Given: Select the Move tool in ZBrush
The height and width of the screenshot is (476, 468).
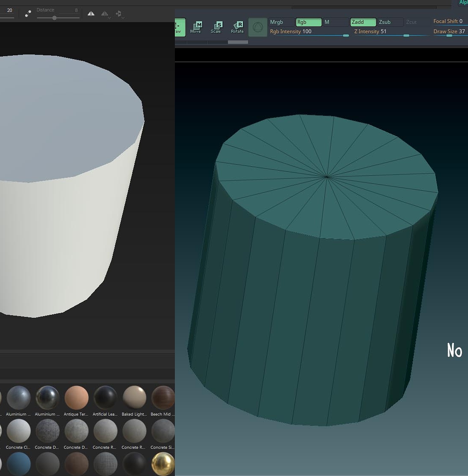Looking at the screenshot, I should pos(196,27).
